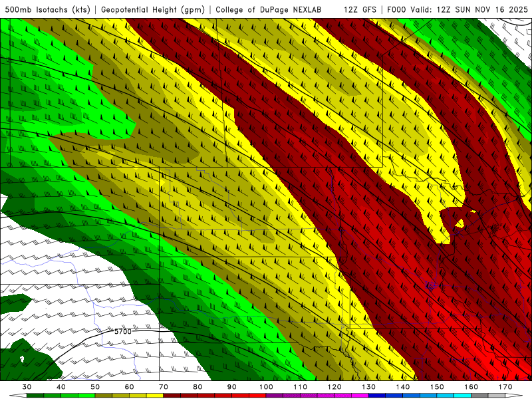This screenshot has height=399, width=532.
Task: Click the 130 value on the color scale
Action: pyautogui.click(x=368, y=387)
